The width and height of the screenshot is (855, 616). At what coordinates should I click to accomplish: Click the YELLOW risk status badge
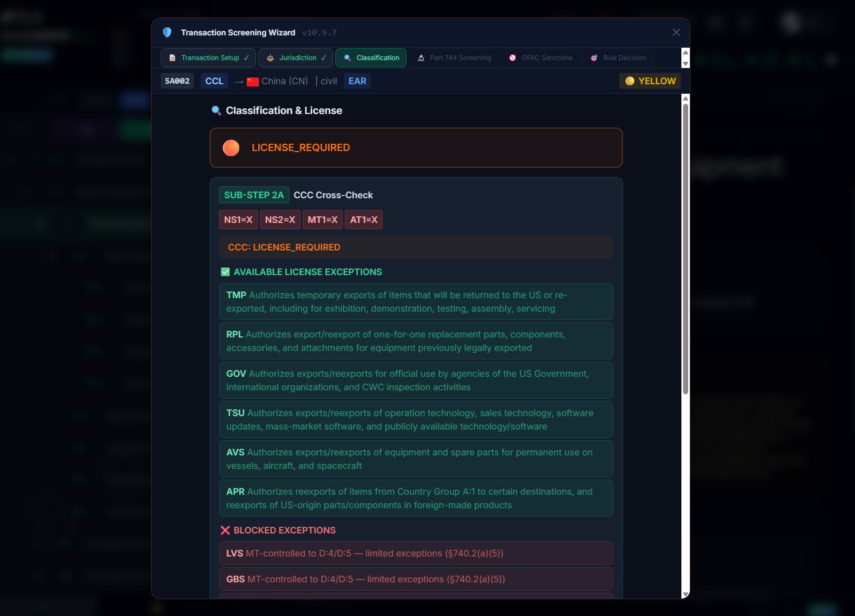click(x=650, y=81)
